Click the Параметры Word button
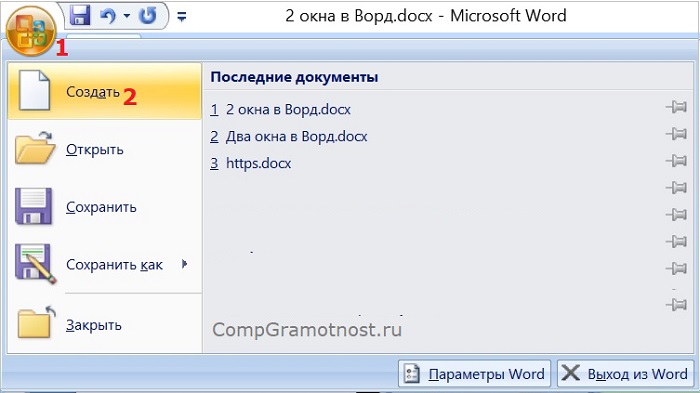The width and height of the screenshot is (700, 393). point(475,373)
